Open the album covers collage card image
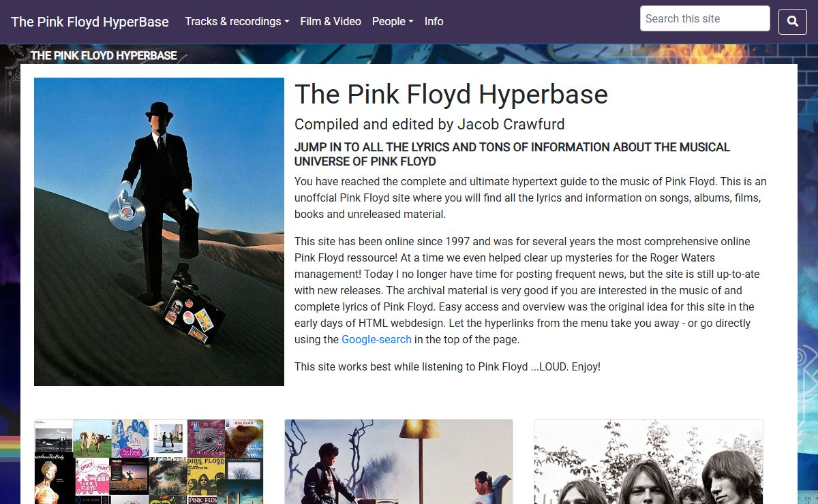This screenshot has width=818, height=504. 149,462
